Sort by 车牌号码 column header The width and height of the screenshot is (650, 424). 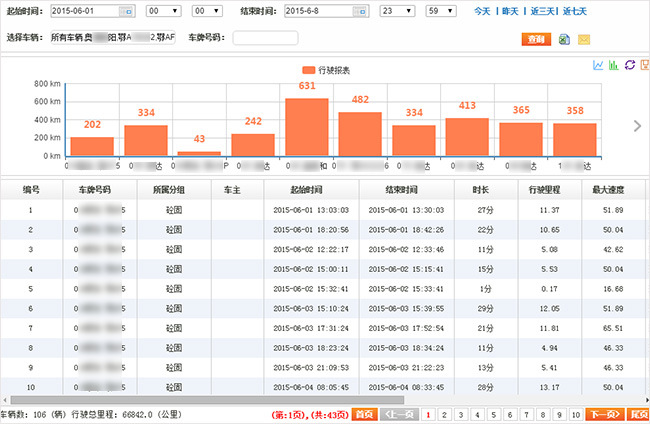click(x=95, y=190)
